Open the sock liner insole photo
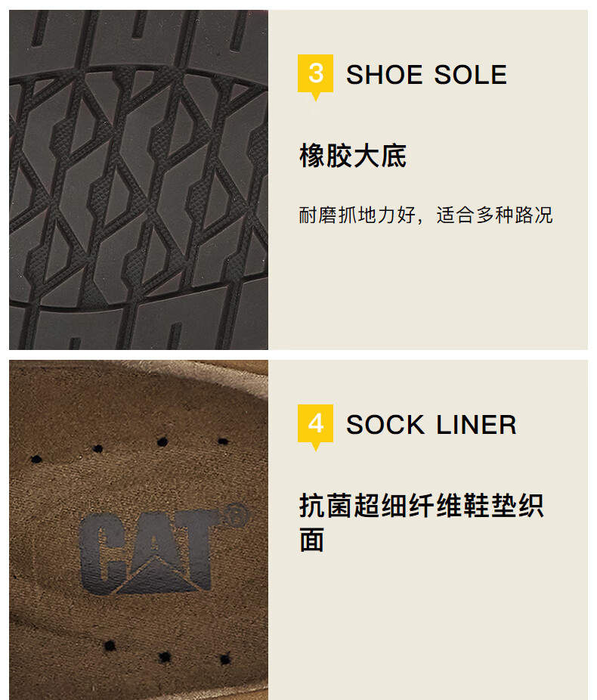 tap(138, 530)
